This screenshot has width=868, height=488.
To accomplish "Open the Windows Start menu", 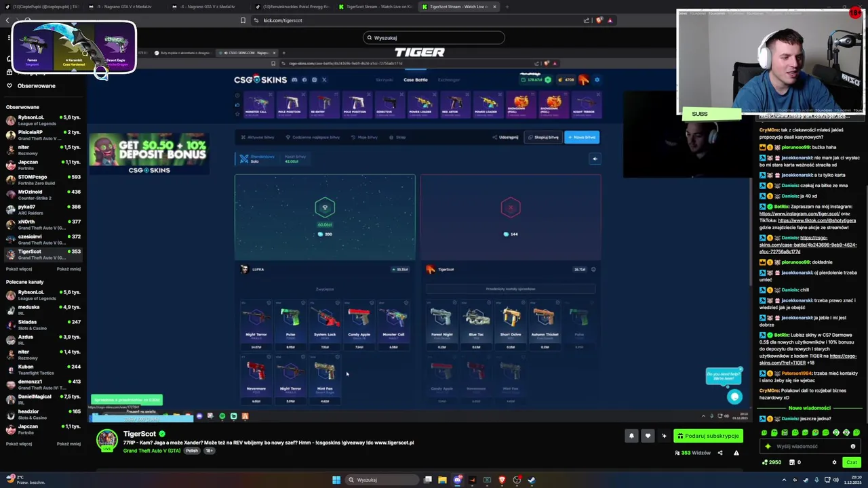I will [336, 480].
